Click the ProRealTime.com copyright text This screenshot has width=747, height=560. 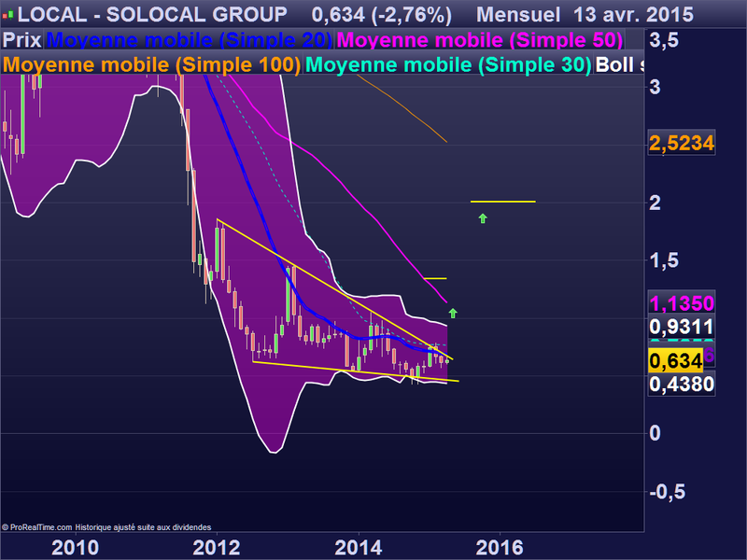coord(106,527)
